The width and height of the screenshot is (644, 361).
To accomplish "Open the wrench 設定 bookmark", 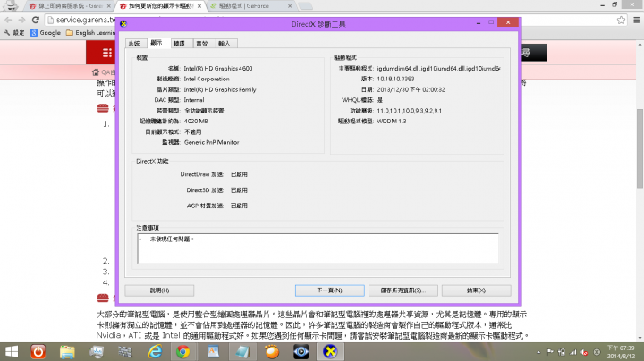I will point(14,32).
